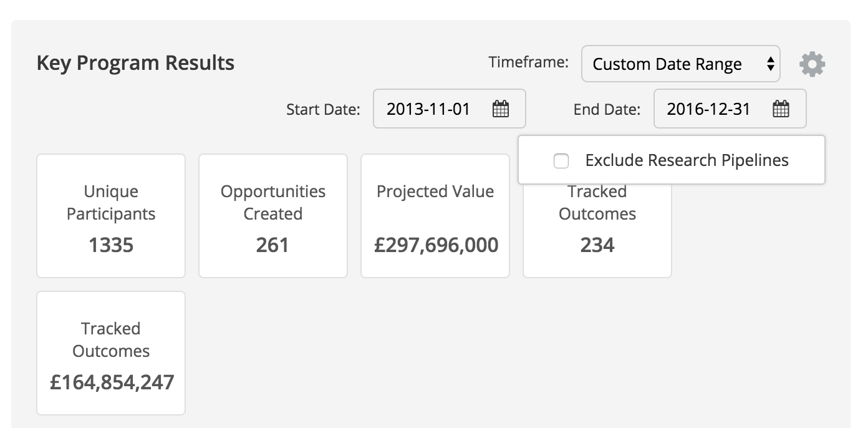868x428 pixels.
Task: Click the £297,696,000 projected value figure
Action: [436, 245]
